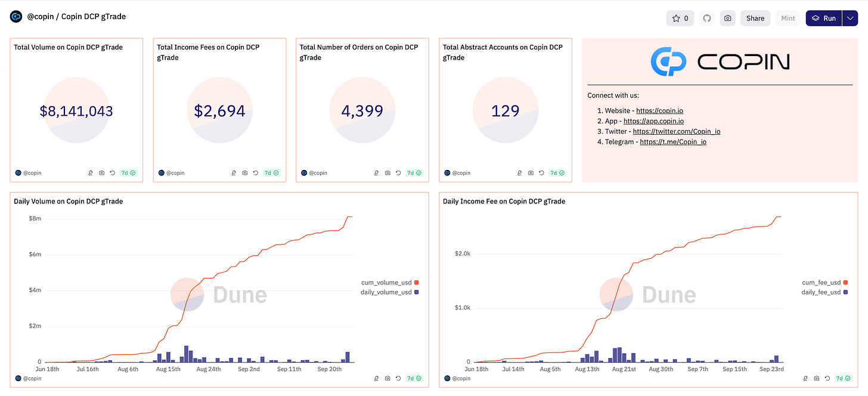Click the $8m axis label on the volume chart

pos(35,219)
